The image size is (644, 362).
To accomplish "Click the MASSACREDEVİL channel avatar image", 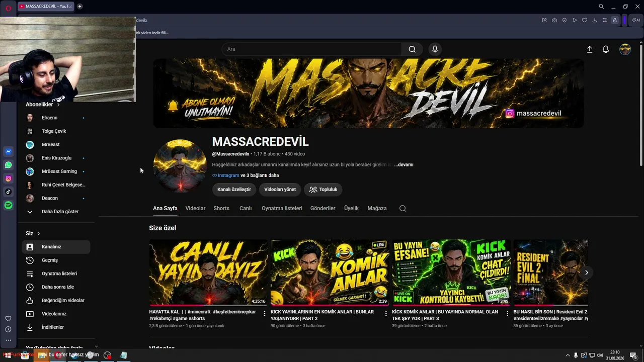I will 180,166.
